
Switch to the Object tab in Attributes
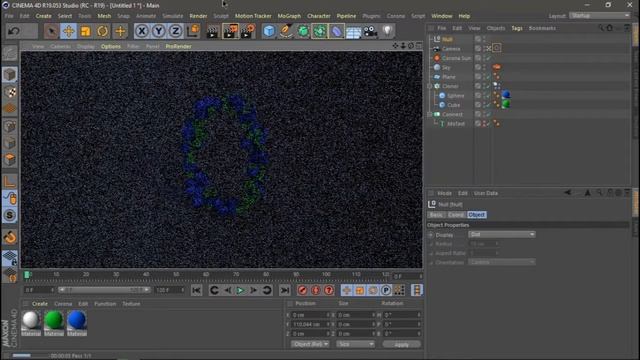click(476, 215)
